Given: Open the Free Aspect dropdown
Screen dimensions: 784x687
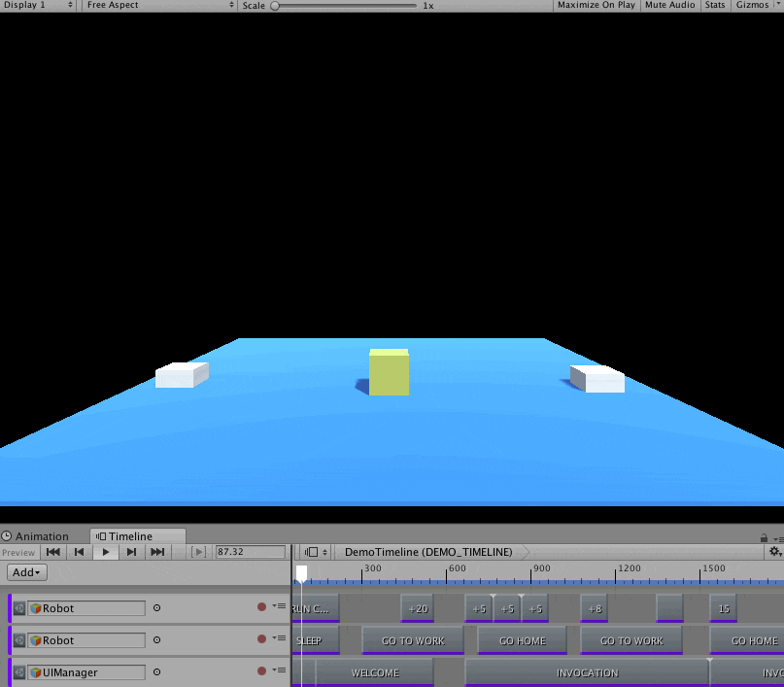Looking at the screenshot, I should tap(158, 6).
